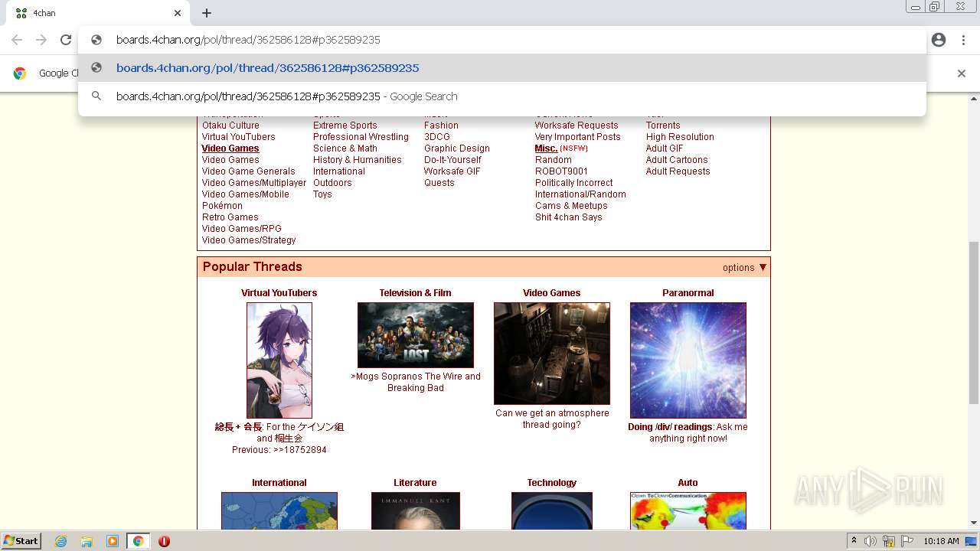Open the Science & Math board
The width and height of the screenshot is (980, 551).
(345, 148)
